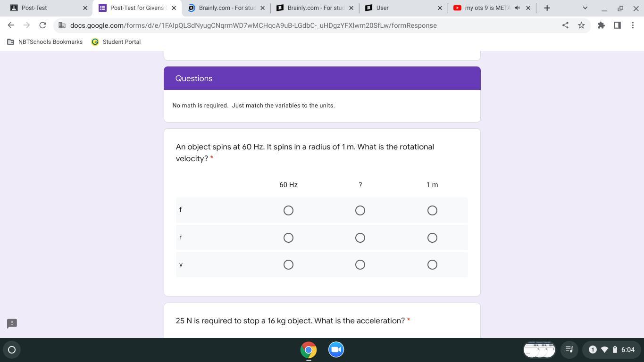The height and width of the screenshot is (362, 644).
Task: Open the Extensions puzzle-piece icon
Action: 601,25
